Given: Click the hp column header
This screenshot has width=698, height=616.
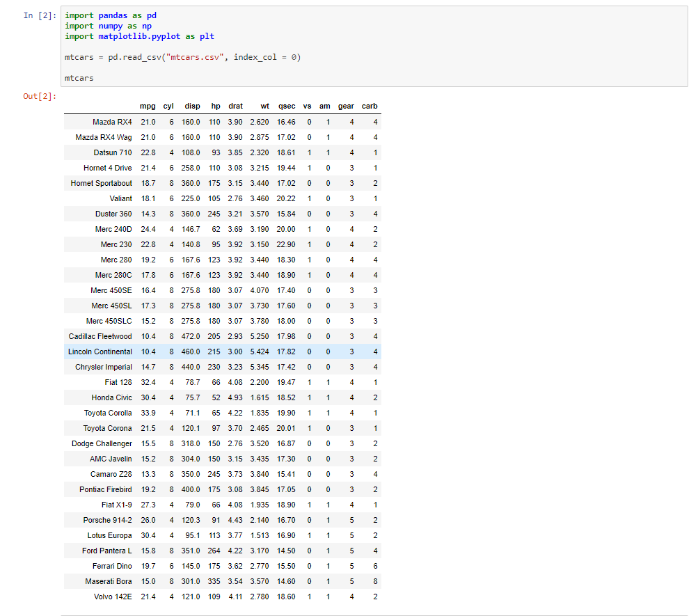Looking at the screenshot, I should pos(216,106).
